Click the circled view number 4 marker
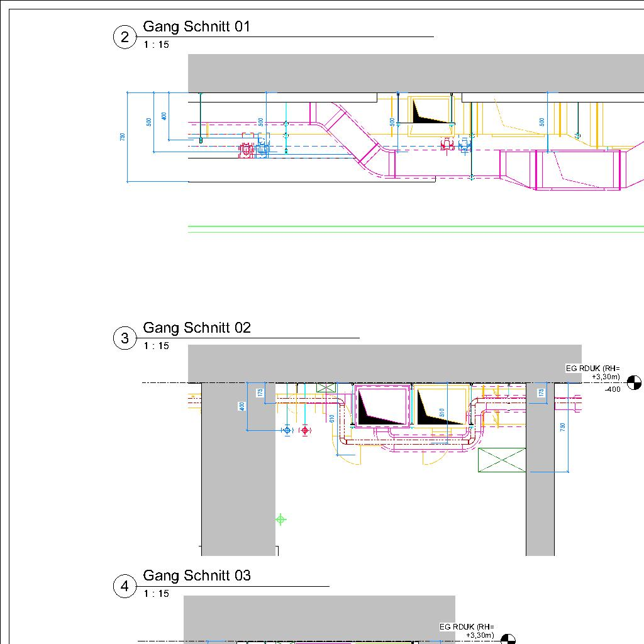The image size is (644, 644). pyautogui.click(x=125, y=587)
